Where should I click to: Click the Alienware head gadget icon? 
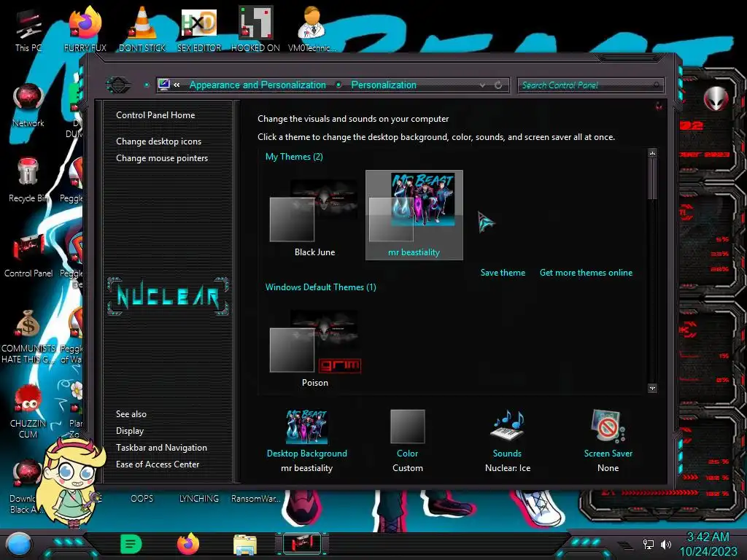pyautogui.click(x=716, y=98)
